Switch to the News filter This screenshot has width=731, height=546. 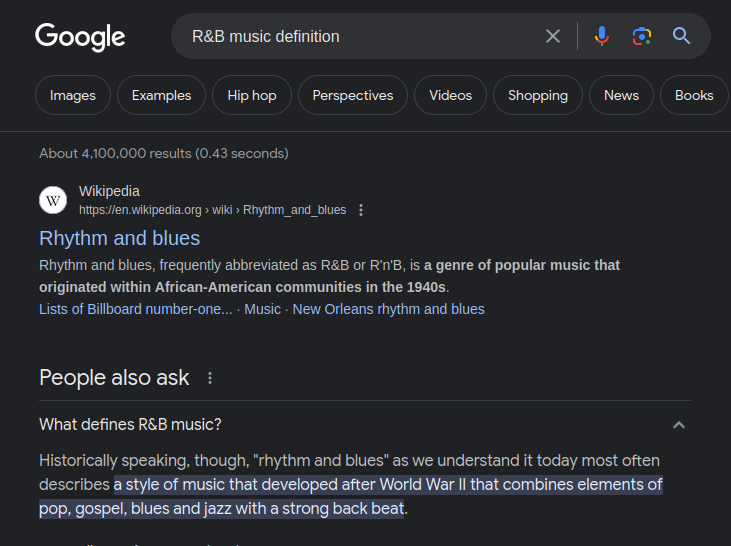[x=621, y=95]
